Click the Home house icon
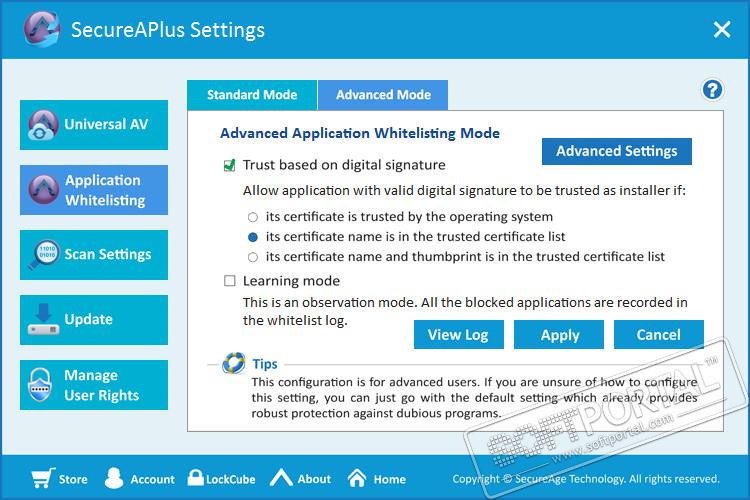 click(357, 478)
